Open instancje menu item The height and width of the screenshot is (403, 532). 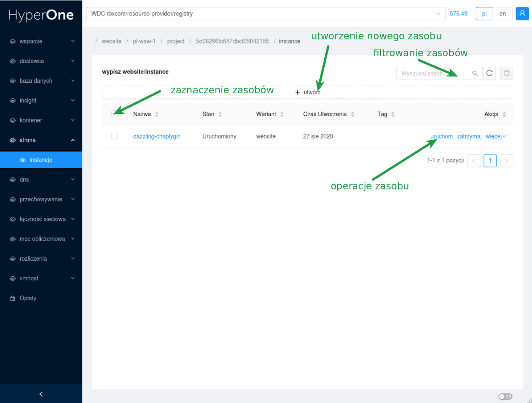click(x=41, y=160)
